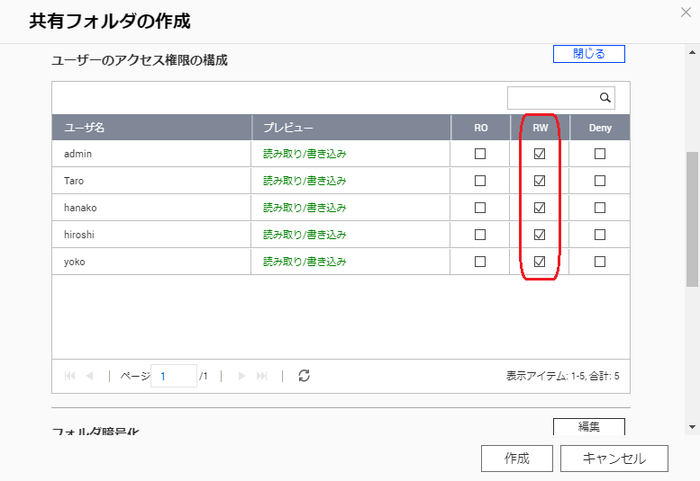Screen dimensions: 700x481
Task: Select the yoko user name
Action: 75,262
